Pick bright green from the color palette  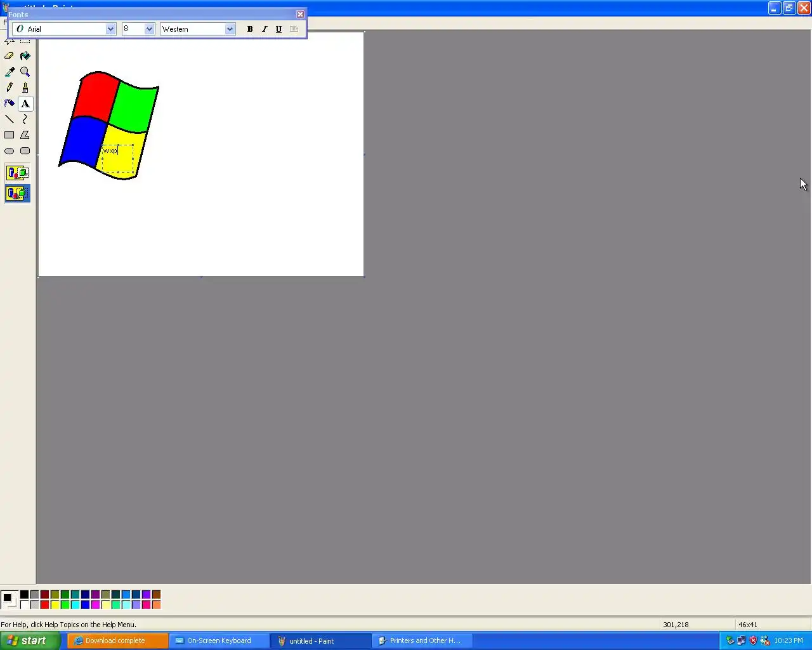[65, 604]
